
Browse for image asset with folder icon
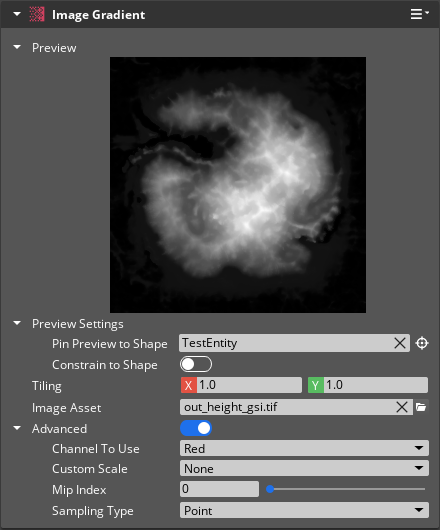(421, 407)
